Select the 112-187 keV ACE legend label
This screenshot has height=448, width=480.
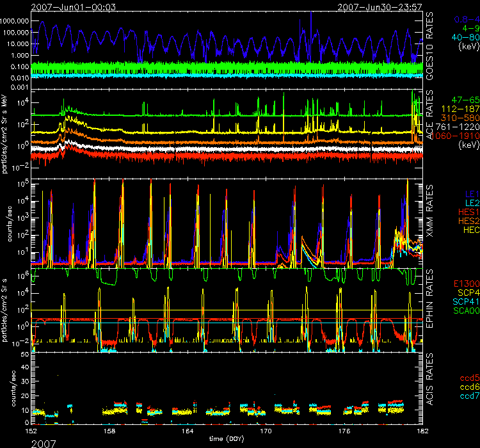tap(460, 109)
